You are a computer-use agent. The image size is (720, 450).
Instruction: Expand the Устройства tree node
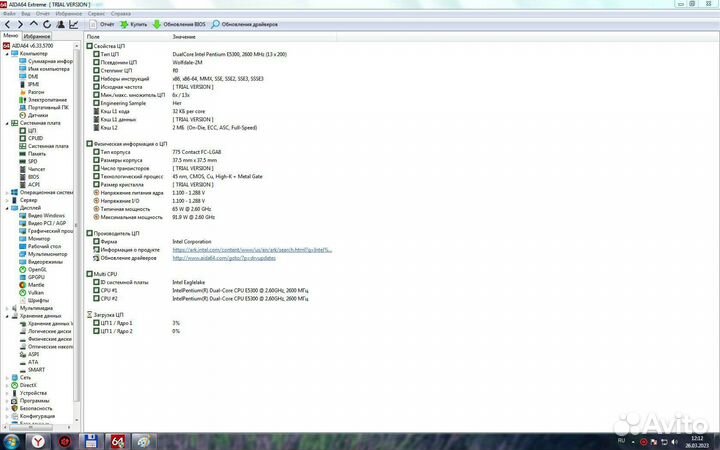[x=7, y=393]
